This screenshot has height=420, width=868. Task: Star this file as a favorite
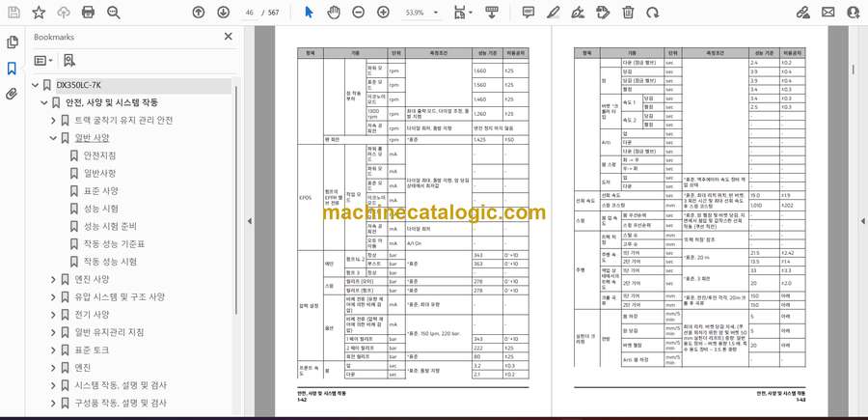pos(39,13)
